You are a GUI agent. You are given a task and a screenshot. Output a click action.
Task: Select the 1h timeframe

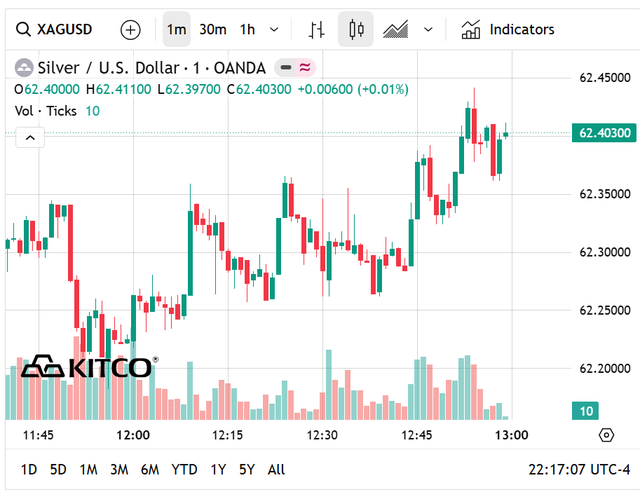tap(247, 29)
